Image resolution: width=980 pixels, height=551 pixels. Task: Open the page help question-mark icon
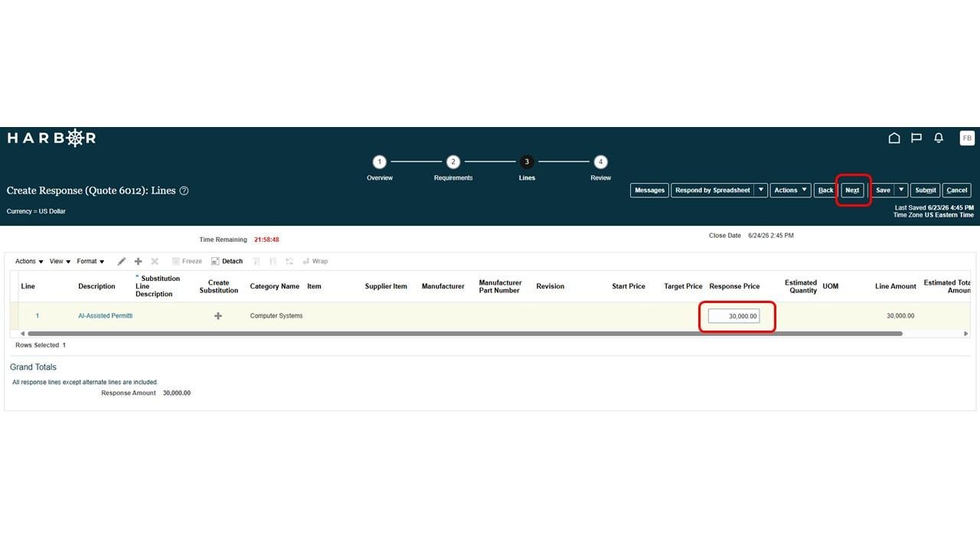(x=184, y=191)
